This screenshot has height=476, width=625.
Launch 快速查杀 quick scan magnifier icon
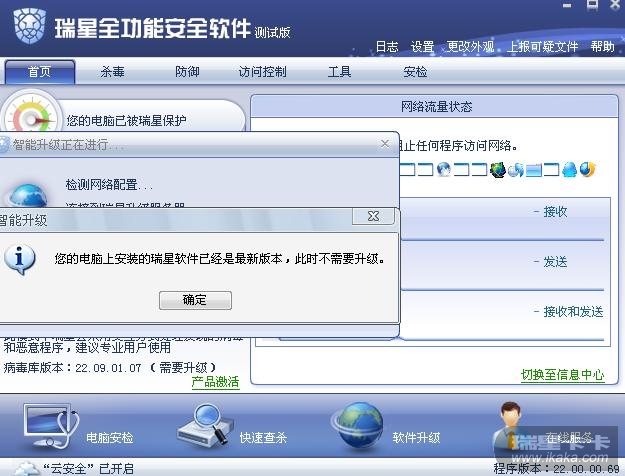(x=205, y=425)
